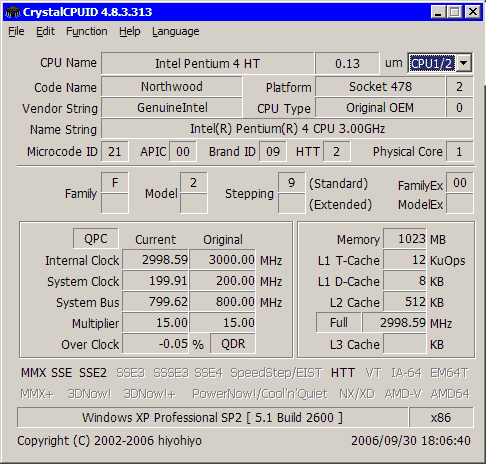Click the Name String Intel(R) Pentium(R) 4 CPU 3.00GHz
The width and height of the screenshot is (486, 464).
click(x=287, y=128)
